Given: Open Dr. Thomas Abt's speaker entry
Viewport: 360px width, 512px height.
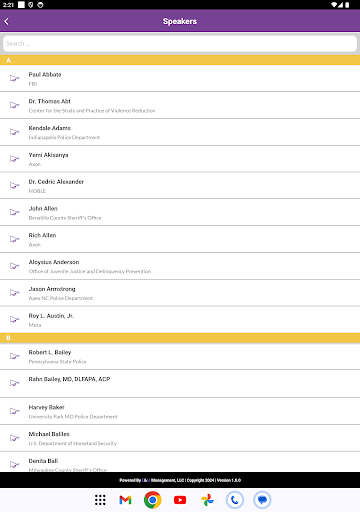Looking at the screenshot, I should pyautogui.click(x=180, y=105).
